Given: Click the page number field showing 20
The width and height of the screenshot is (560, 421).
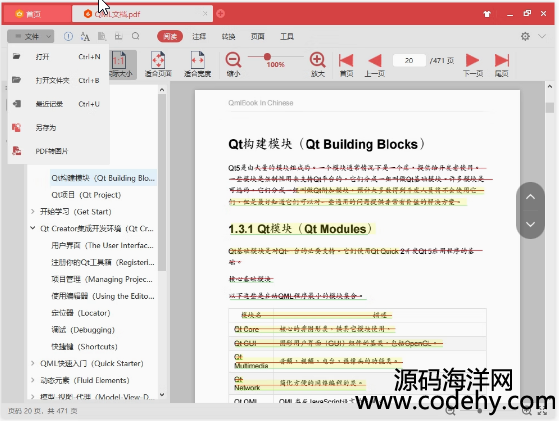Looking at the screenshot, I should (409, 60).
